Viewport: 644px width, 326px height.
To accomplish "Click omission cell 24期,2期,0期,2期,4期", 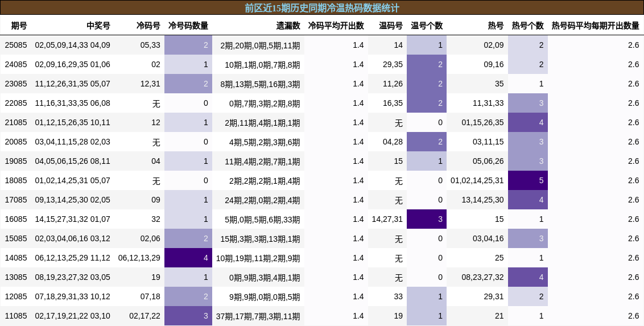I will pos(262,200).
